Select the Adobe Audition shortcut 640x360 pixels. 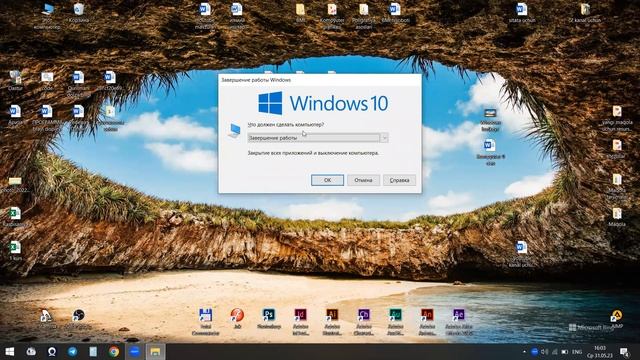395,322
